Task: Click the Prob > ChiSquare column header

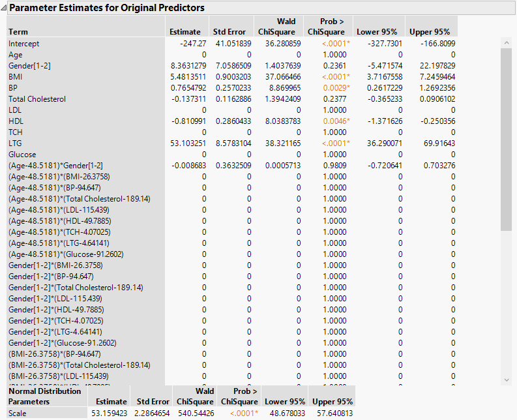Action: (326, 27)
